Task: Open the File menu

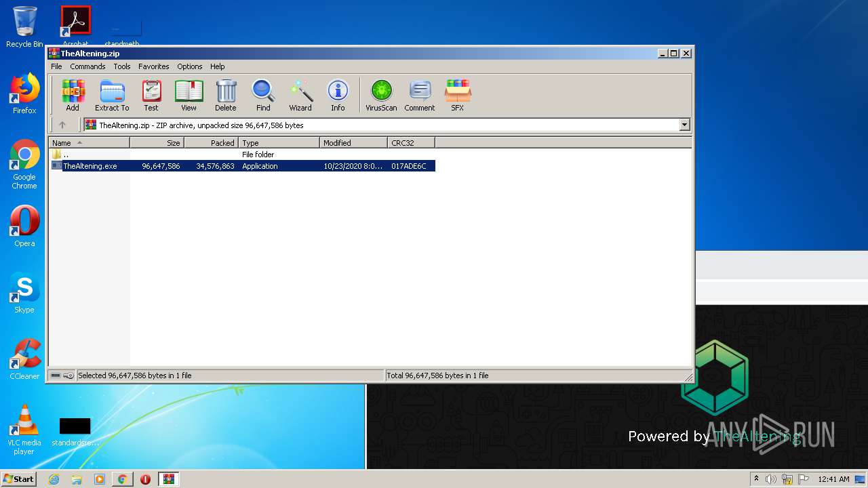Action: tap(56, 66)
